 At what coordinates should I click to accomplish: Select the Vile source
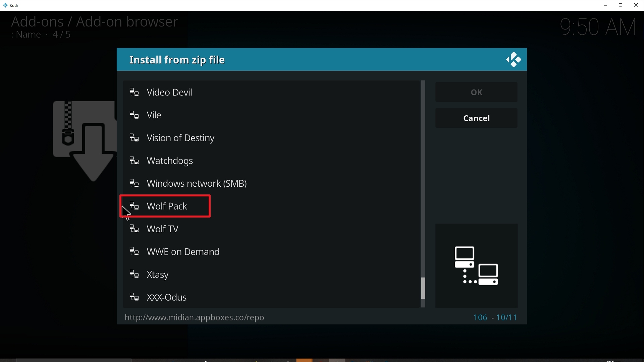click(x=272, y=115)
